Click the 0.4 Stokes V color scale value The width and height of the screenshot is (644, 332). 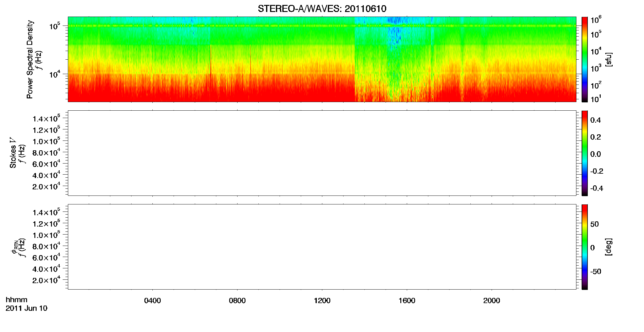595,120
